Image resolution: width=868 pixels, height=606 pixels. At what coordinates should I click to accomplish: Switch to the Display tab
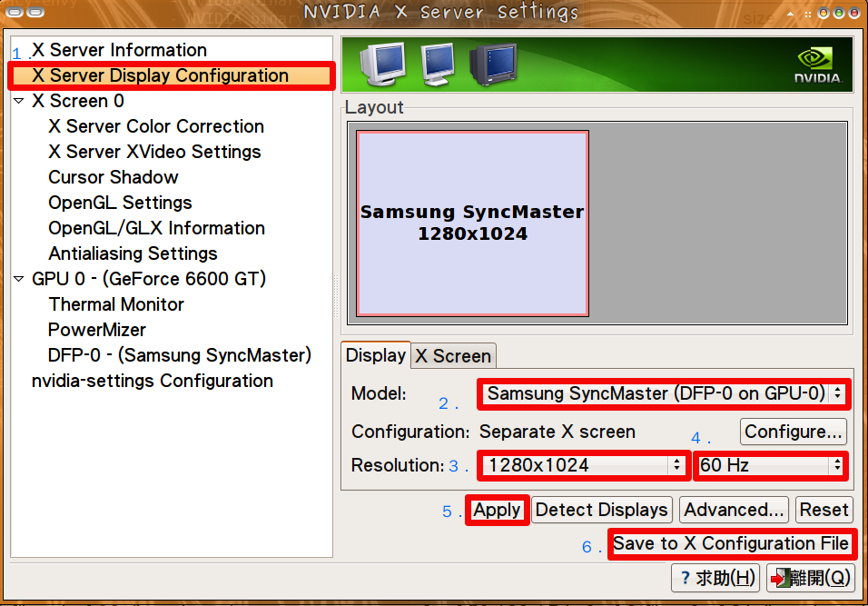pyautogui.click(x=376, y=355)
